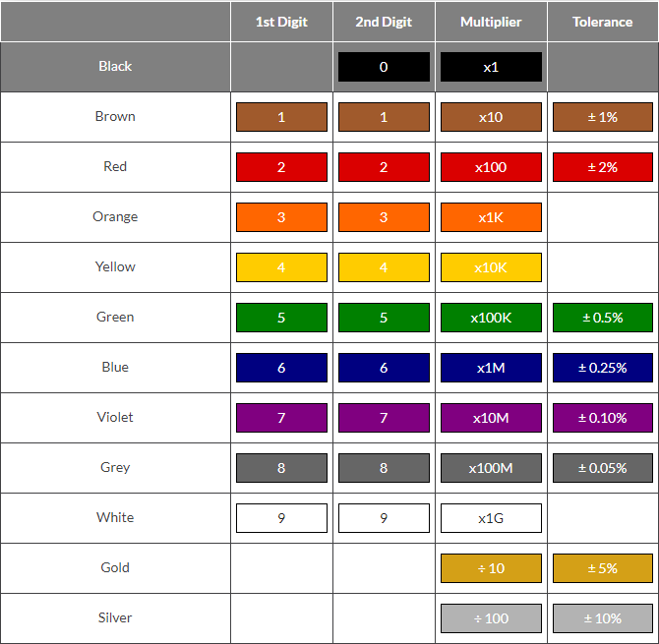Click the Brown 1st Digit swatch
Screen dimensions: 659x644
(x=281, y=117)
